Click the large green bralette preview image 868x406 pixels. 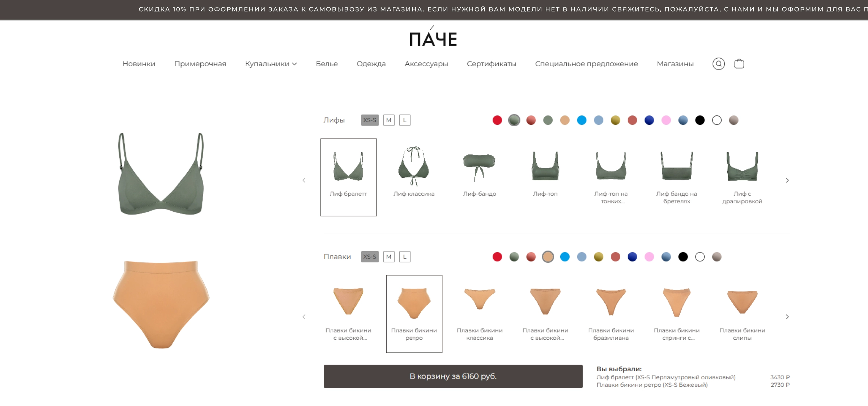pyautogui.click(x=161, y=174)
